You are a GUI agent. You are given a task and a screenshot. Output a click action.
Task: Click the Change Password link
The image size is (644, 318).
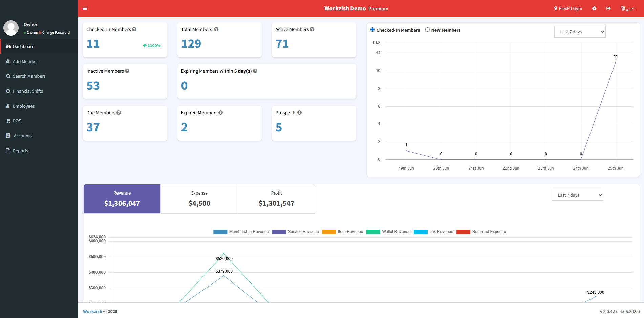click(56, 33)
